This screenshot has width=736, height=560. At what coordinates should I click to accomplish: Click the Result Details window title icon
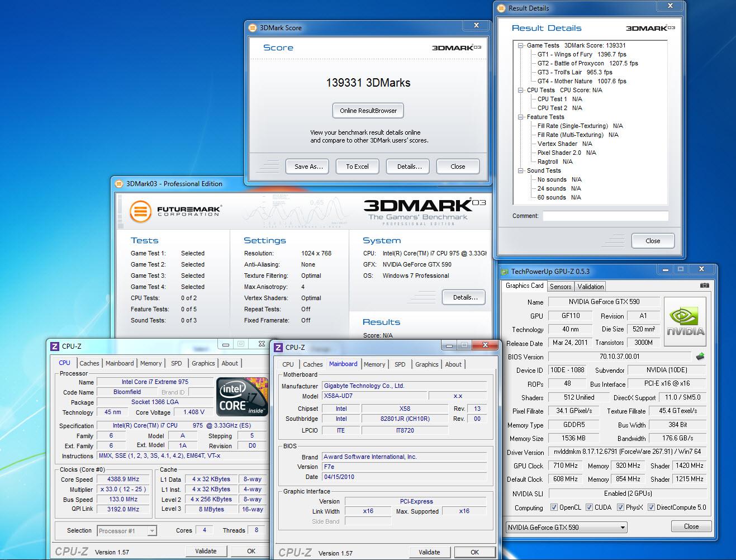pyautogui.click(x=501, y=8)
